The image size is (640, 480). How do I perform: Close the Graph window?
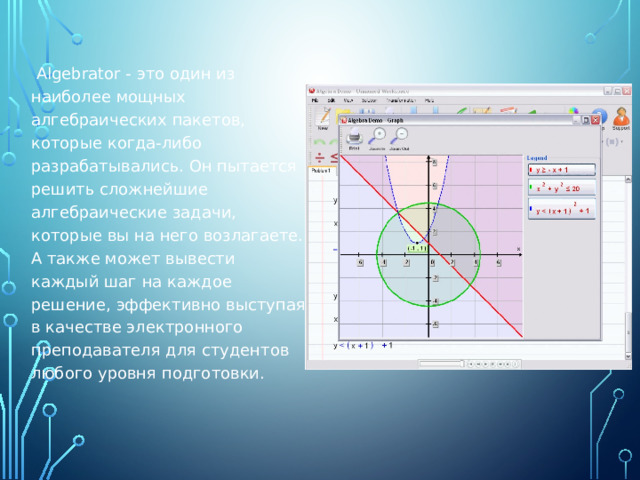[596, 120]
